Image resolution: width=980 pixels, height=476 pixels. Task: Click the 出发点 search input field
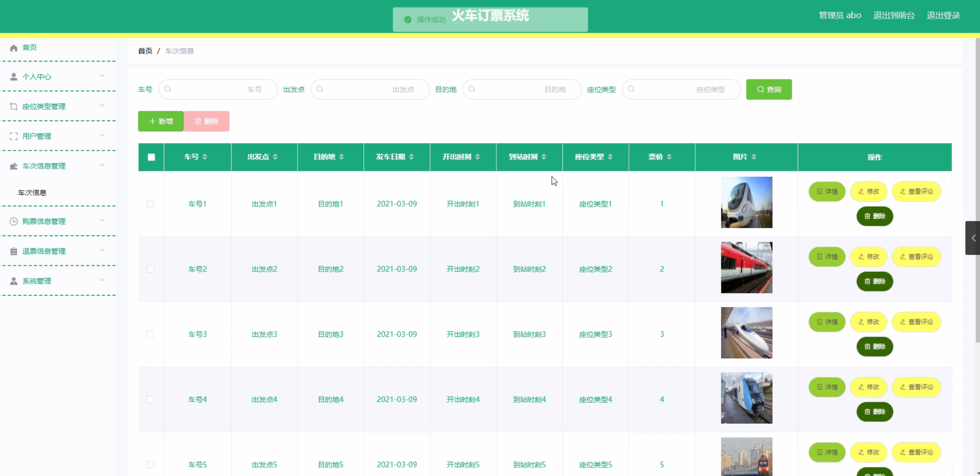[x=370, y=90]
